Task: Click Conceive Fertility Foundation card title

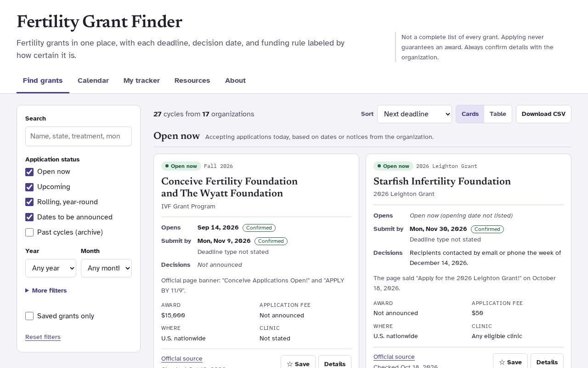Action: (229, 187)
